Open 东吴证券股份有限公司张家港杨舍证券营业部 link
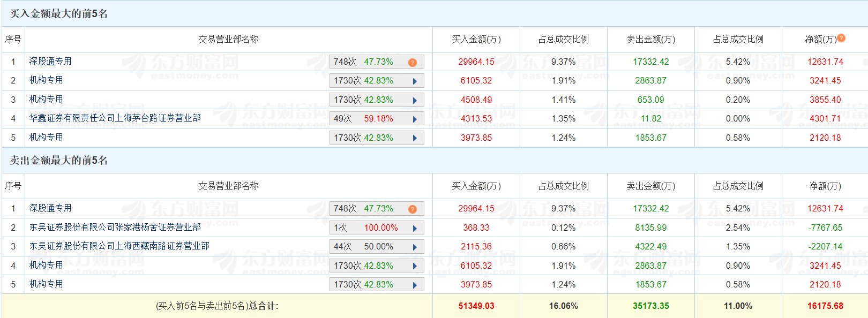The width and height of the screenshot is (868, 318). pyautogui.click(x=115, y=227)
